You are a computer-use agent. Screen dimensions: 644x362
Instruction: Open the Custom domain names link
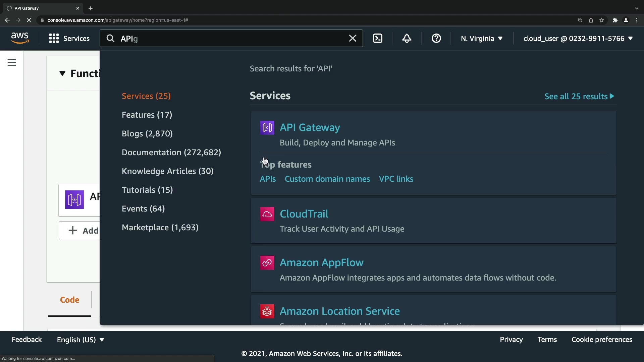(327, 179)
